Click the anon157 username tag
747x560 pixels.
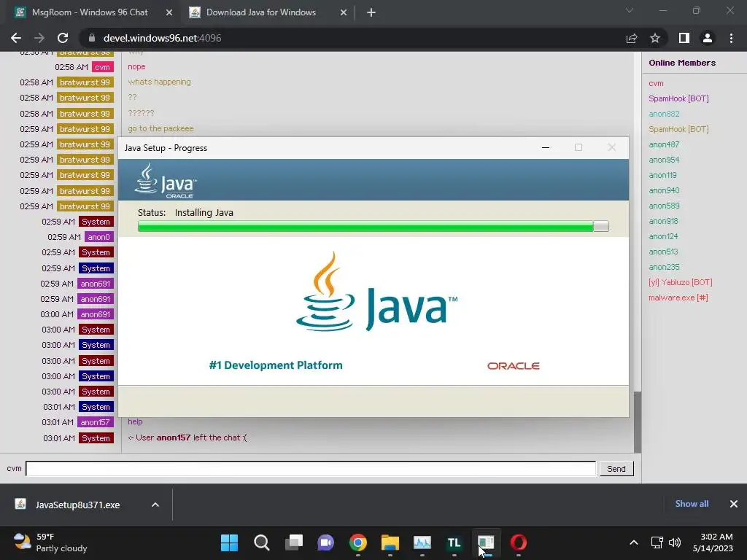tap(96, 422)
